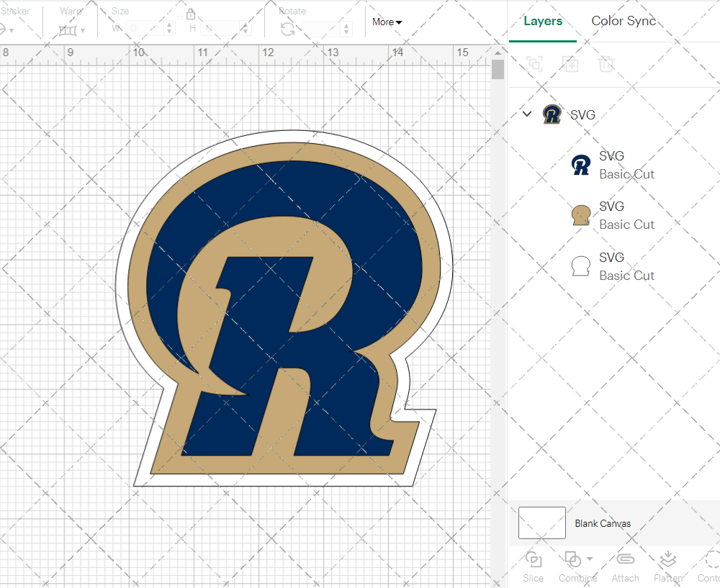Click the navy R layer thumbnail

click(x=581, y=165)
